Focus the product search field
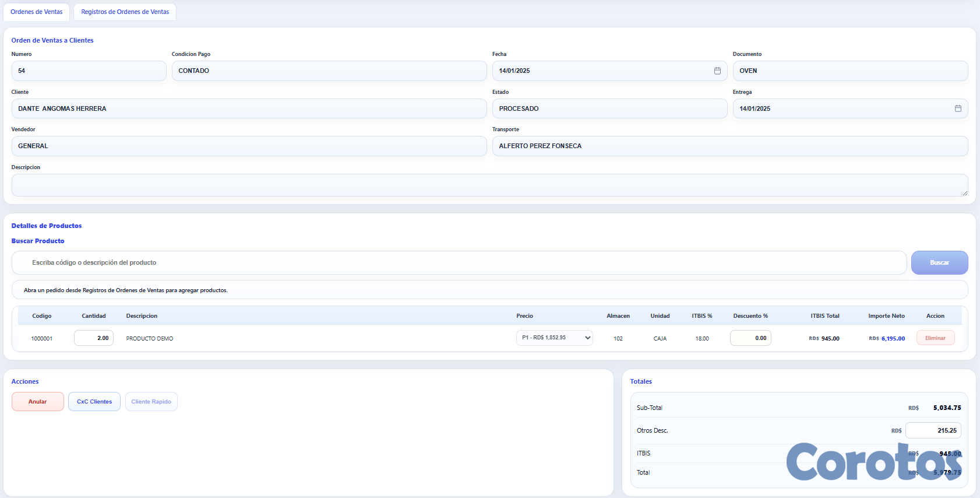Screen dimensions: 980x498 (x=459, y=262)
